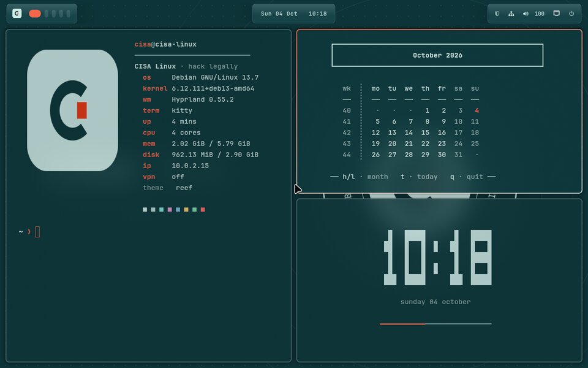This screenshot has height=368, width=588.
Task: Click the large CISA logo in the terminal
Action: (x=72, y=110)
